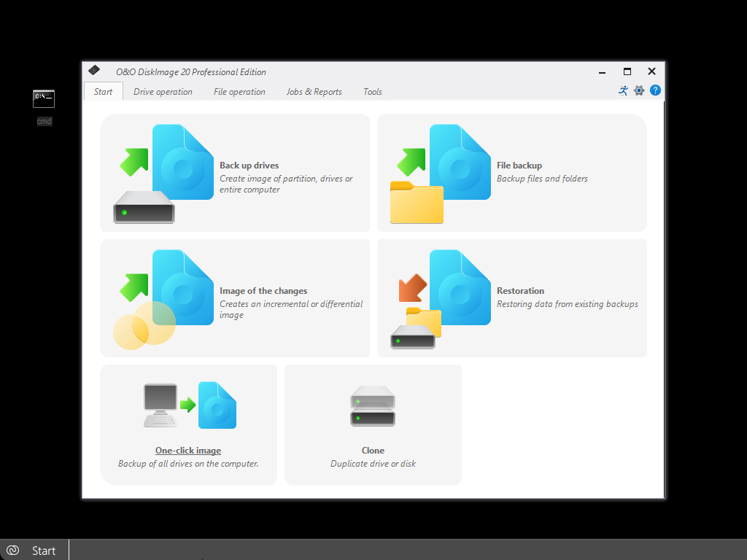This screenshot has width=747, height=560.
Task: Click the File backup folder icon
Action: click(x=441, y=174)
